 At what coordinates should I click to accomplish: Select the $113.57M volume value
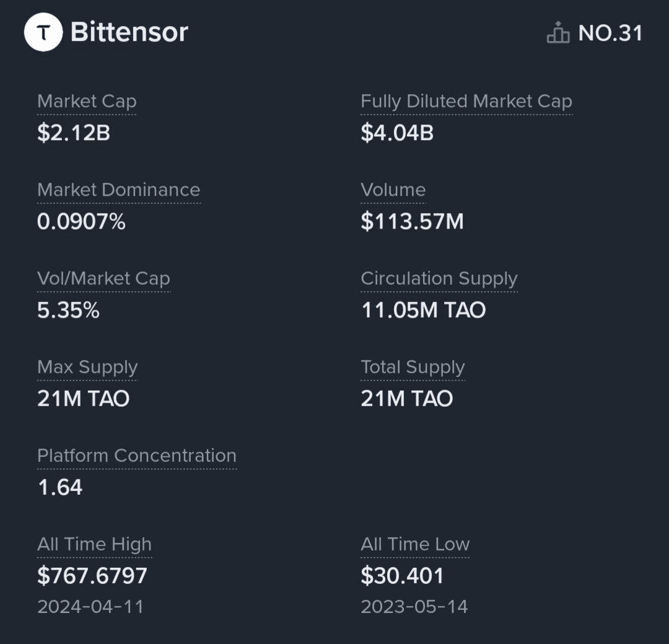(x=412, y=221)
